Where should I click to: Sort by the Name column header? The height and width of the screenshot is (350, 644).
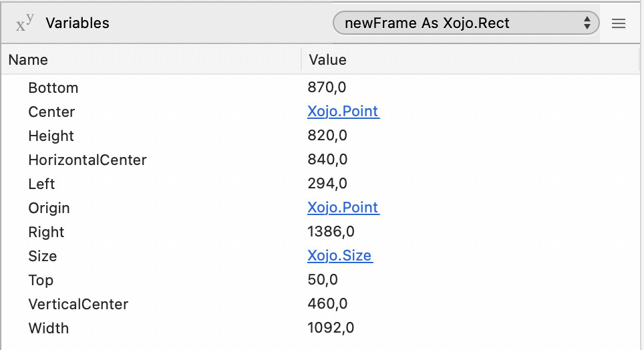28,59
